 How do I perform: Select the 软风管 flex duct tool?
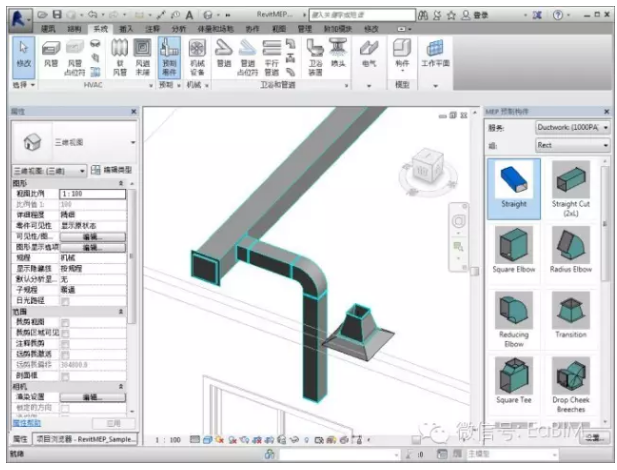tap(120, 57)
